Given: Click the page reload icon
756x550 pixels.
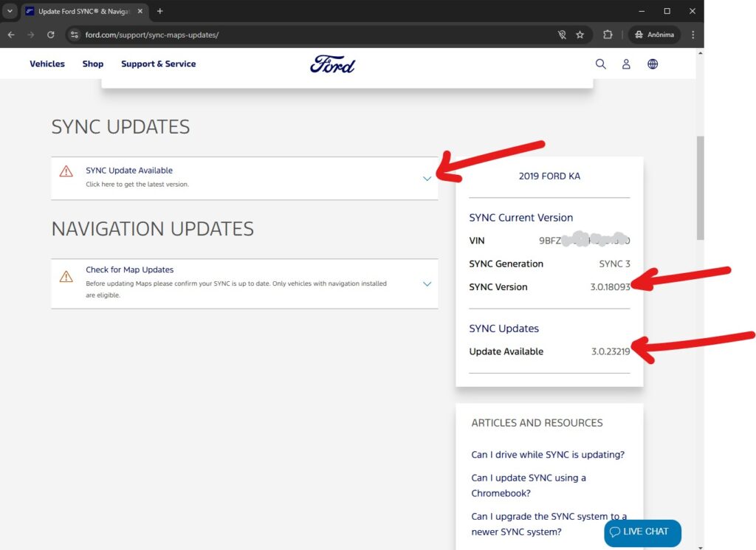Looking at the screenshot, I should tap(50, 34).
